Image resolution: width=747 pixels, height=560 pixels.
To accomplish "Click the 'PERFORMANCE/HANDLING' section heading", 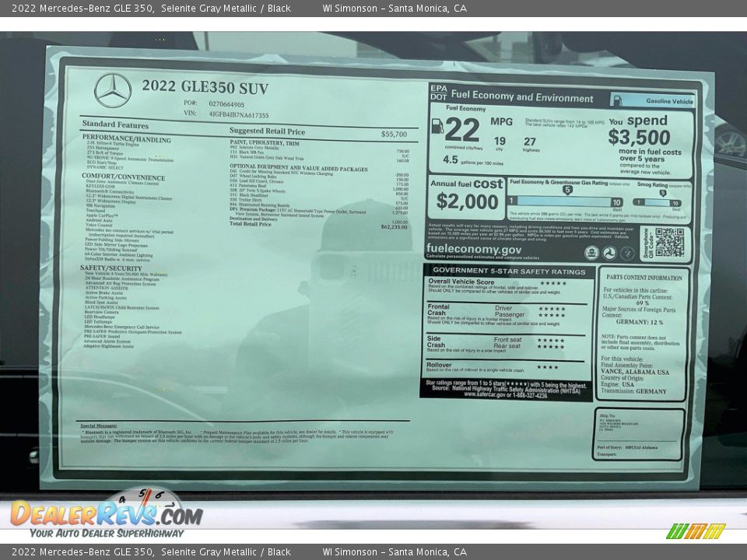I will pos(126,138).
